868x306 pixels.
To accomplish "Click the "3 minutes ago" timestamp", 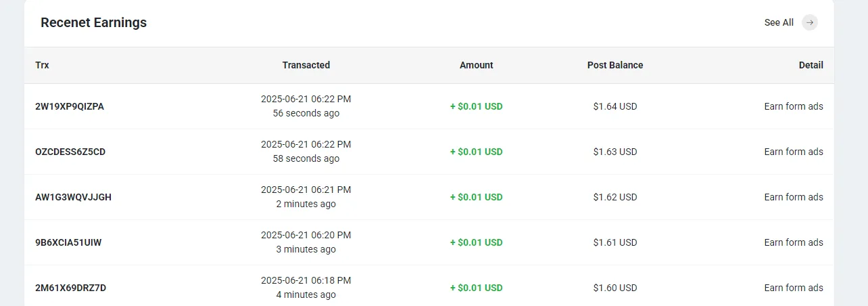I will 306,250.
